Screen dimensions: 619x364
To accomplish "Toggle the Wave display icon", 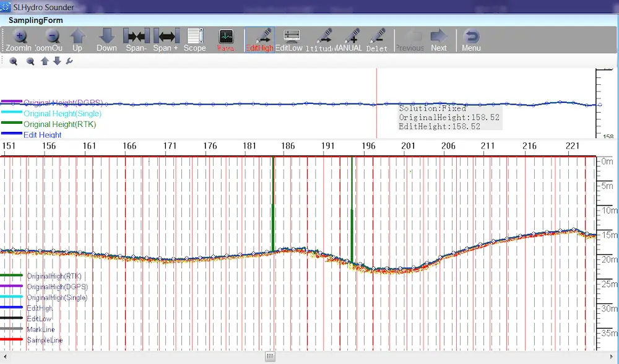I will click(226, 37).
